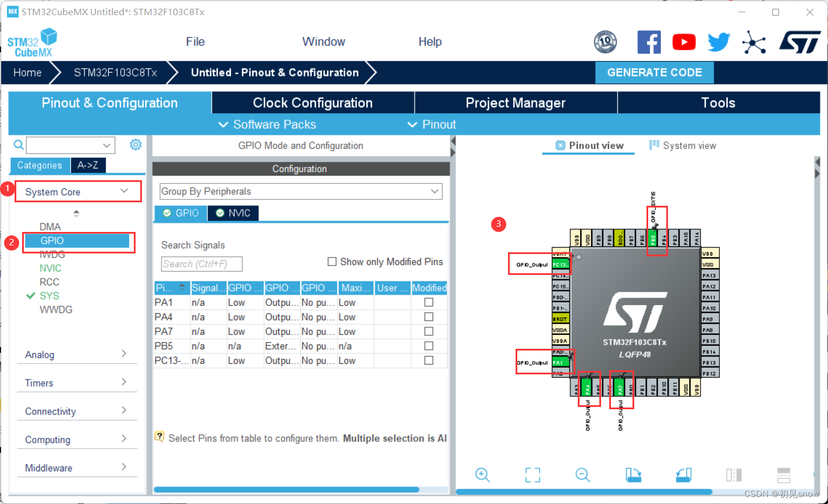The height and width of the screenshot is (504, 828).
Task: Click the 10 years anniversary badge
Action: [605, 42]
